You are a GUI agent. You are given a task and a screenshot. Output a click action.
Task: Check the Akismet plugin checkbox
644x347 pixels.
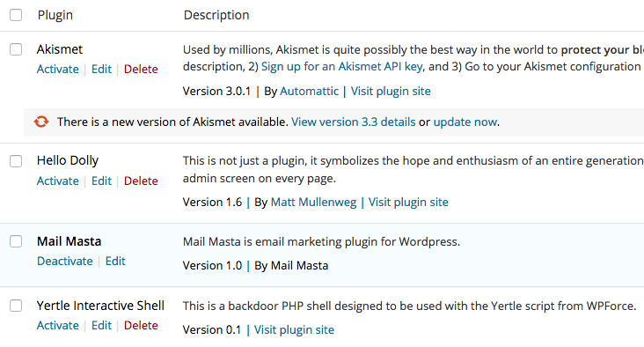(x=16, y=49)
